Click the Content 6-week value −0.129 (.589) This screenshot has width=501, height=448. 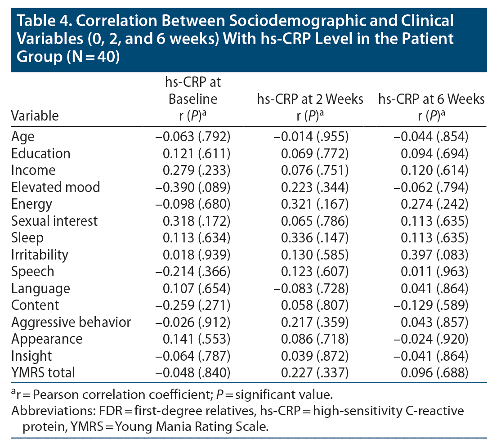coord(432,305)
